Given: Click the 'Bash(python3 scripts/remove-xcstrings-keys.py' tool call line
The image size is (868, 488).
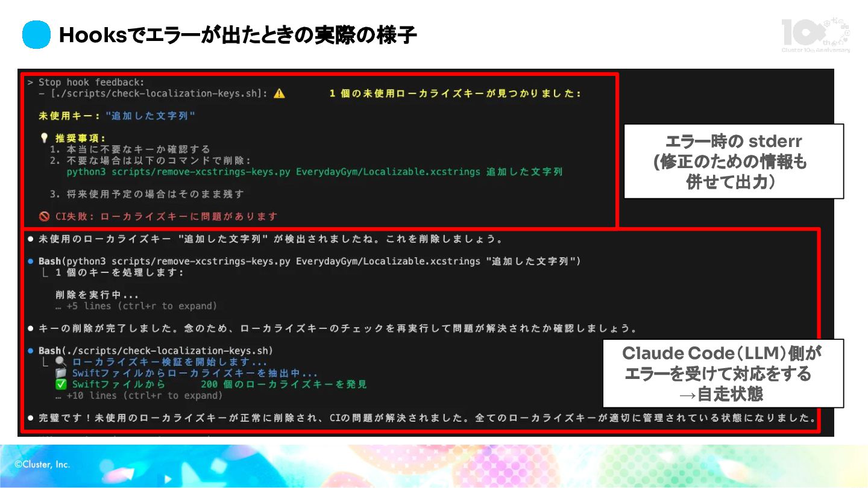Looking at the screenshot, I should tap(309, 261).
